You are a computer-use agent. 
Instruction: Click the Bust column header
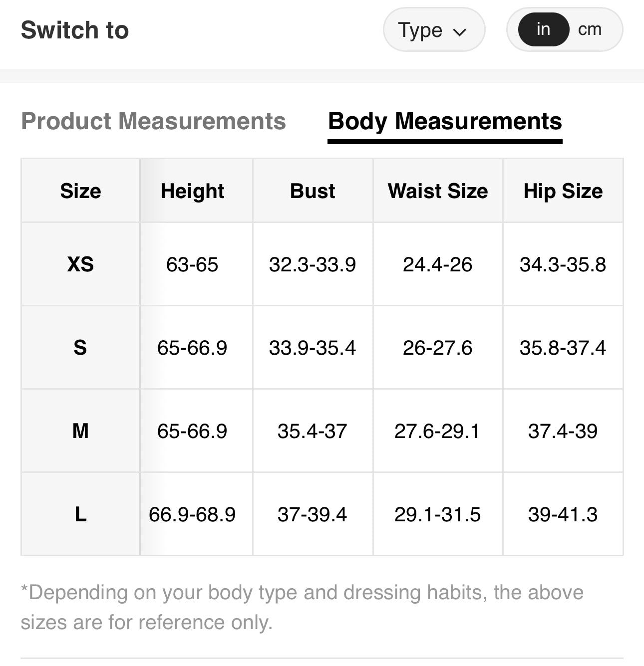[313, 191]
